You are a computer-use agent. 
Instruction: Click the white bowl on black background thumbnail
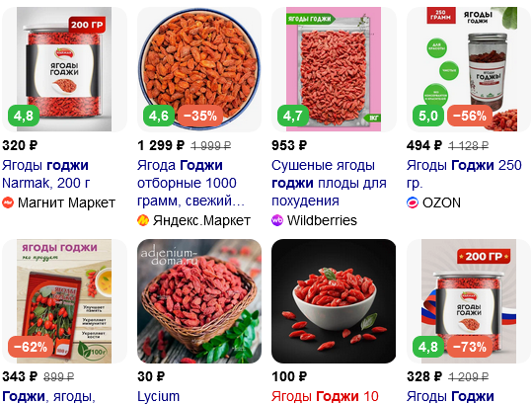(x=334, y=301)
